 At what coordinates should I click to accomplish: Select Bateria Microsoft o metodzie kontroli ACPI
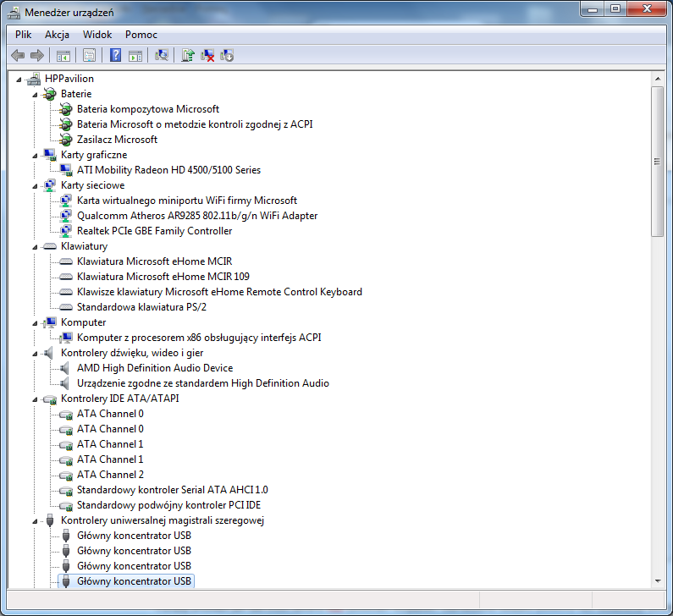tap(195, 124)
